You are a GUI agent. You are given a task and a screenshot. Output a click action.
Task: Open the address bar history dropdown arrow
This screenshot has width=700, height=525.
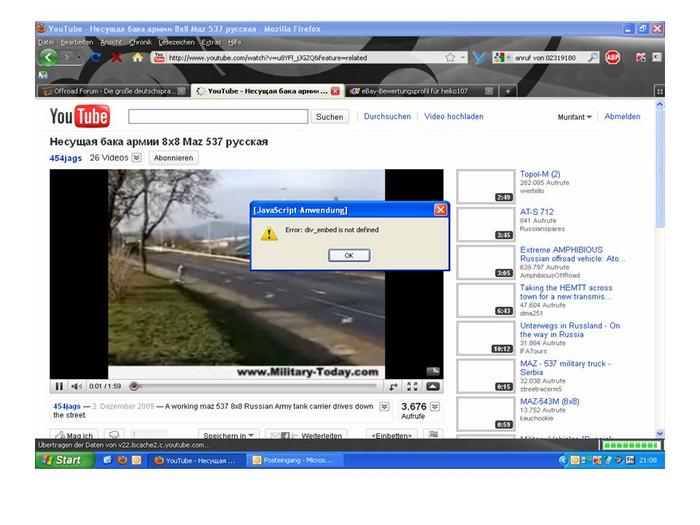pyautogui.click(x=462, y=58)
